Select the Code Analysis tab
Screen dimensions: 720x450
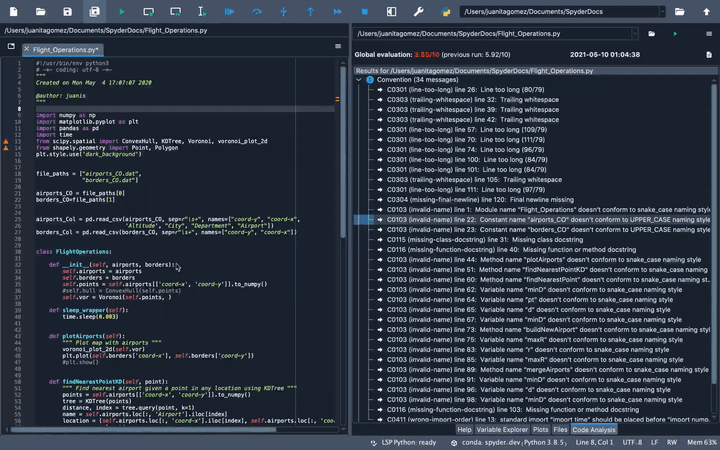coord(594,430)
